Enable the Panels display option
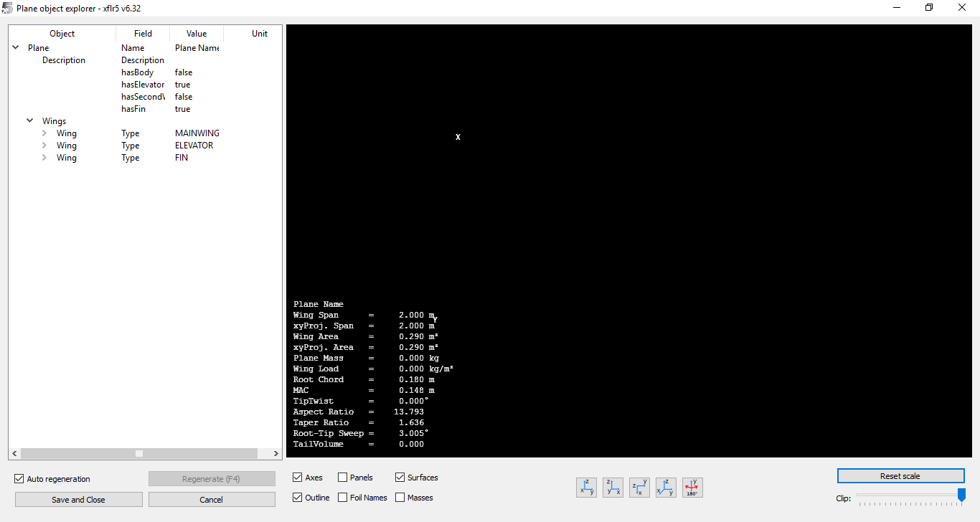980x522 pixels. (x=343, y=478)
